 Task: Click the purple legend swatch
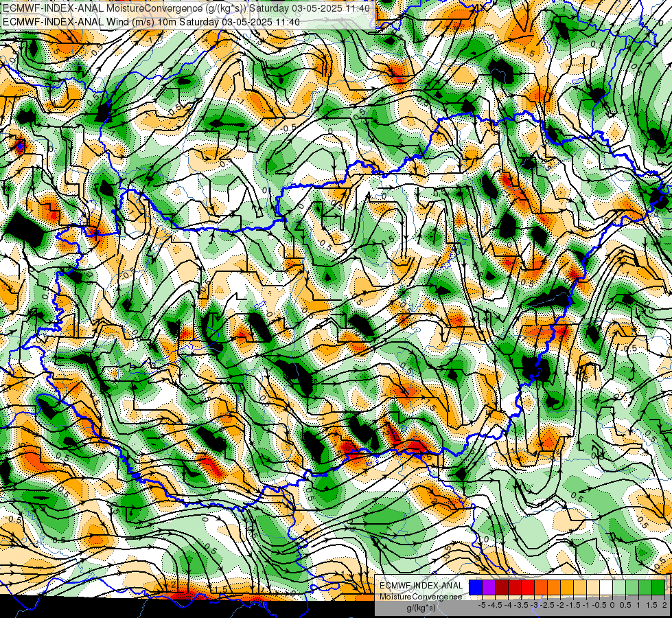pyautogui.click(x=489, y=587)
